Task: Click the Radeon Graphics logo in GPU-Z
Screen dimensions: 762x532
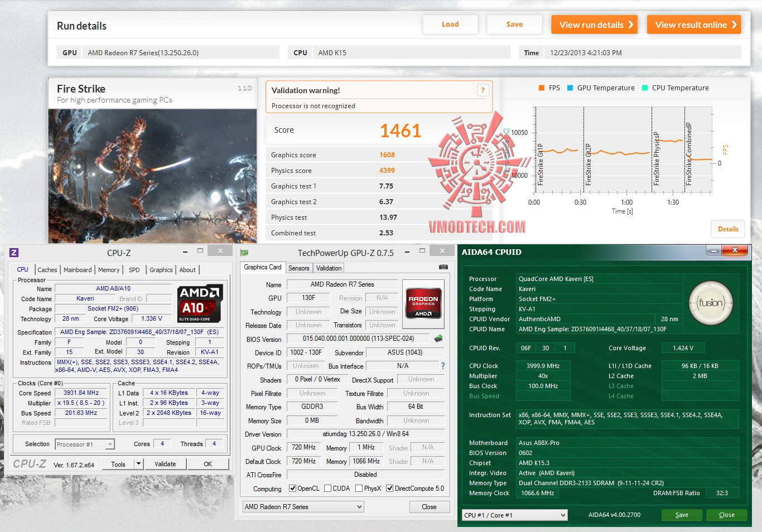Action: point(423,303)
